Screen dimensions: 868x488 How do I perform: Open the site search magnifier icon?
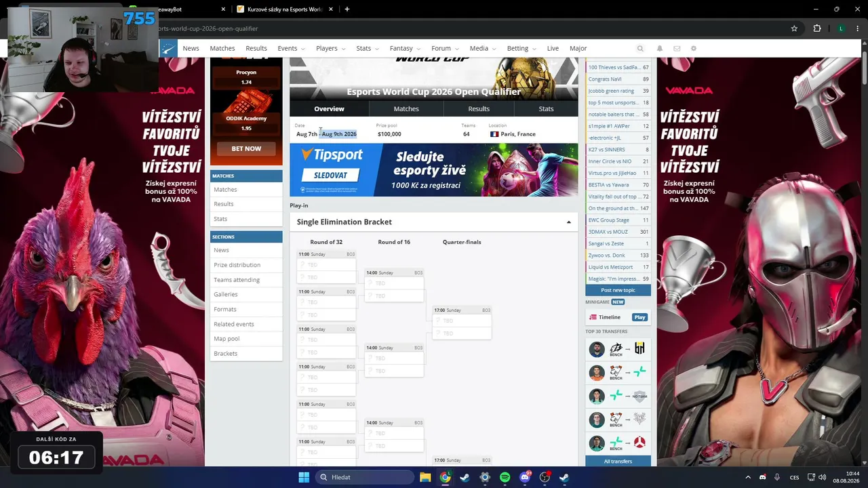point(640,49)
